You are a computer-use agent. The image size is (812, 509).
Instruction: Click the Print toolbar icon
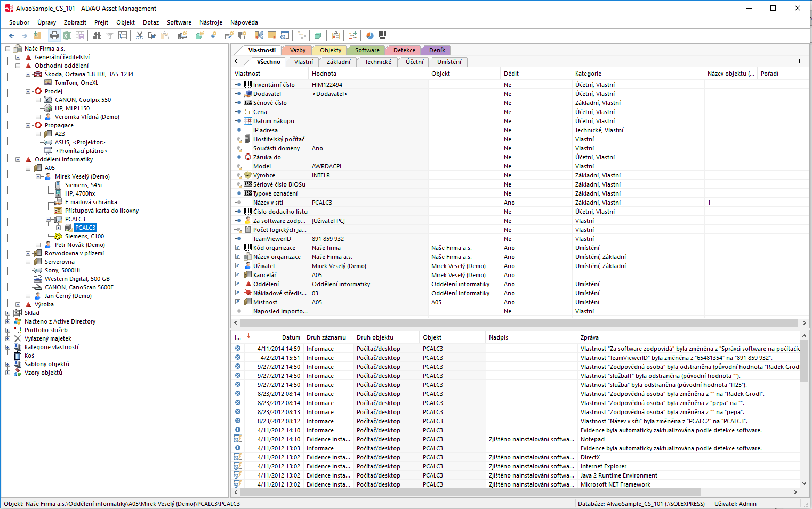54,36
